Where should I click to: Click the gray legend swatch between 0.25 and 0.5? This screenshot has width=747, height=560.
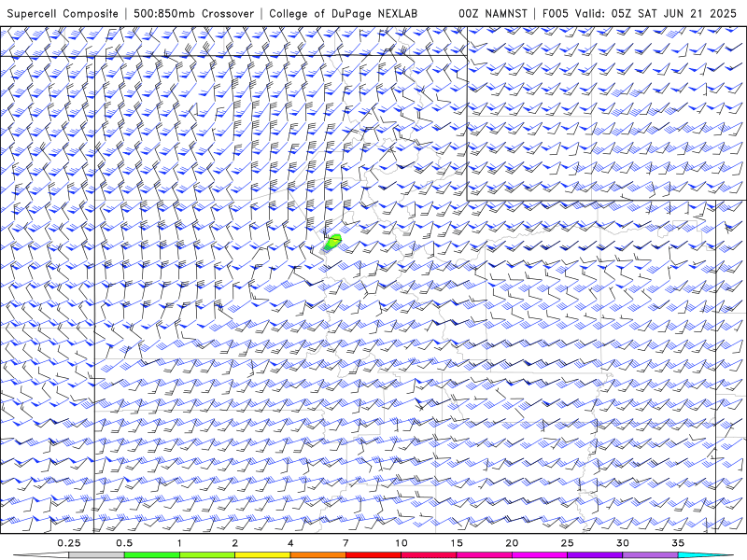pos(97,555)
